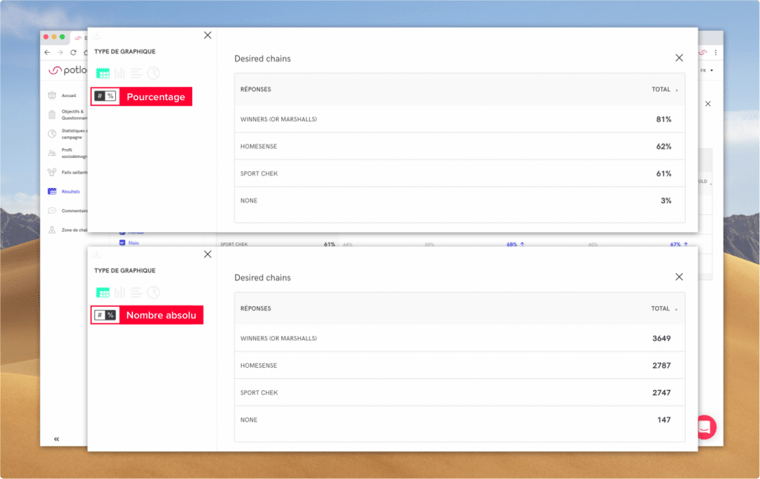Click RÉPONSES header in percentage table
760x479 pixels.
[x=255, y=89]
